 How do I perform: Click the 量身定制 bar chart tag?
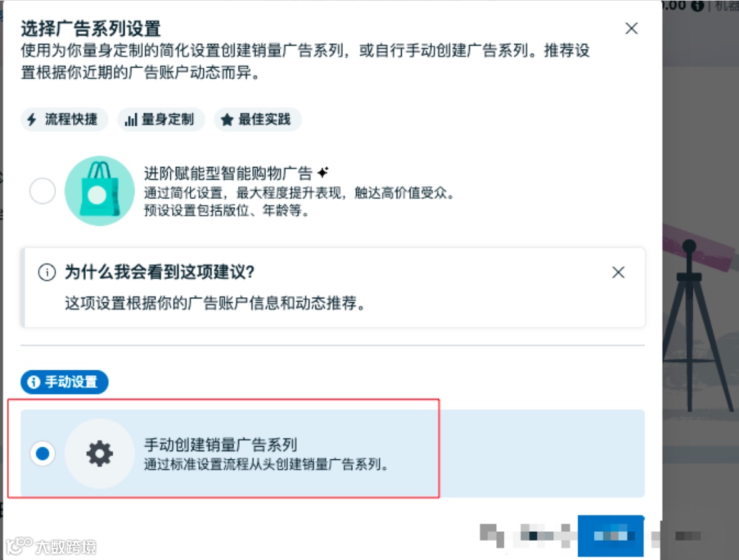161,120
